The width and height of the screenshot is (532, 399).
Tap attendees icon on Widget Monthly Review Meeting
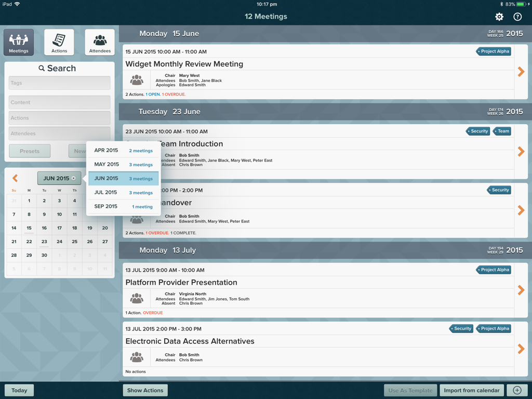(137, 81)
